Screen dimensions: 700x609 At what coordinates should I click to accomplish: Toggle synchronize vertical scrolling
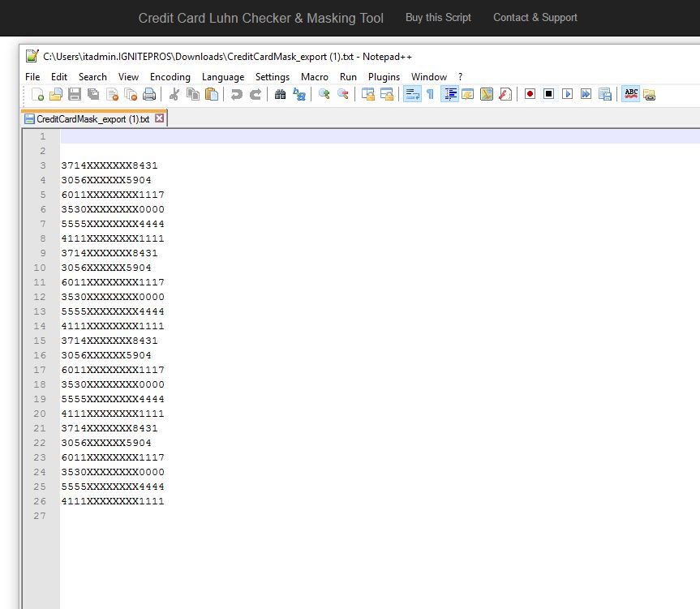(x=367, y=94)
